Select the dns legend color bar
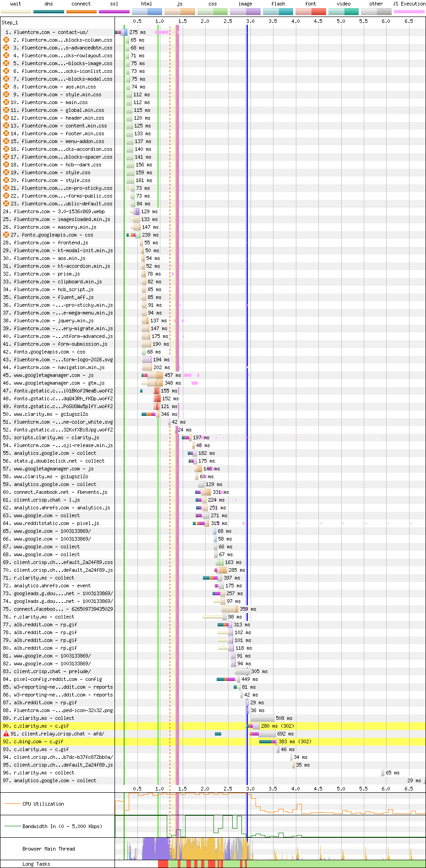 49,11
